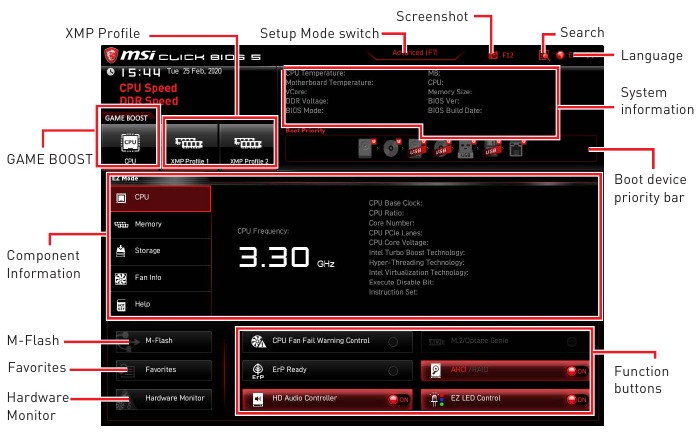The image size is (698, 432).
Task: Click the Instruction Set: line
Action: [393, 293]
